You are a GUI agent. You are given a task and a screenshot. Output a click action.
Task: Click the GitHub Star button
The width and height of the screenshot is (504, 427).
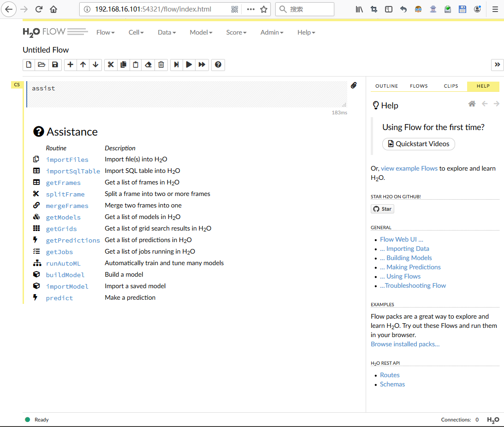pos(383,209)
